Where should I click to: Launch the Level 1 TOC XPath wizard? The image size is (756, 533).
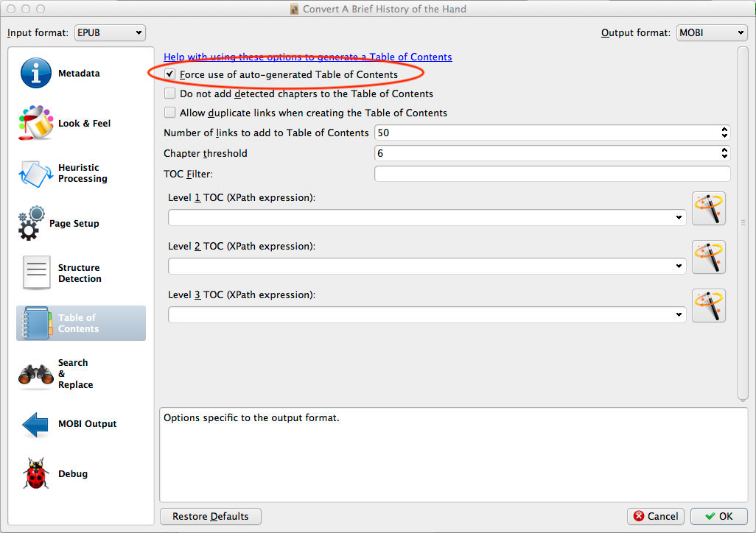[708, 208]
